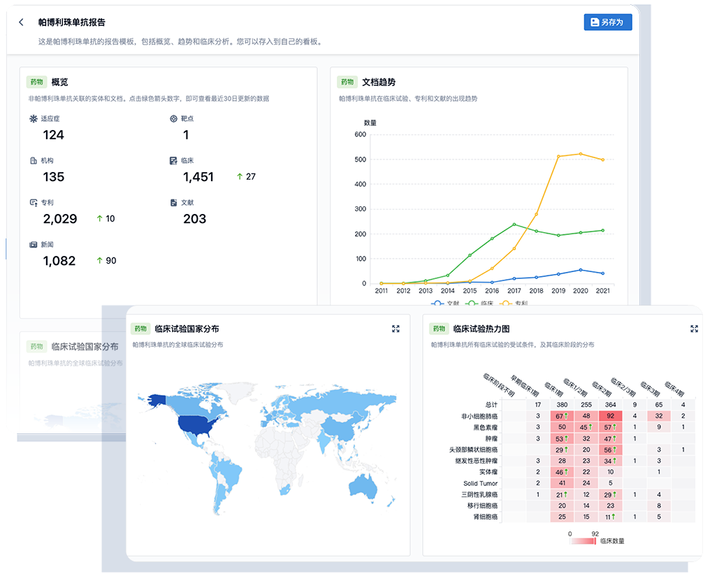Click the 另存为 save-as button
Image resolution: width=717 pixels, height=588 pixels.
pyautogui.click(x=607, y=22)
